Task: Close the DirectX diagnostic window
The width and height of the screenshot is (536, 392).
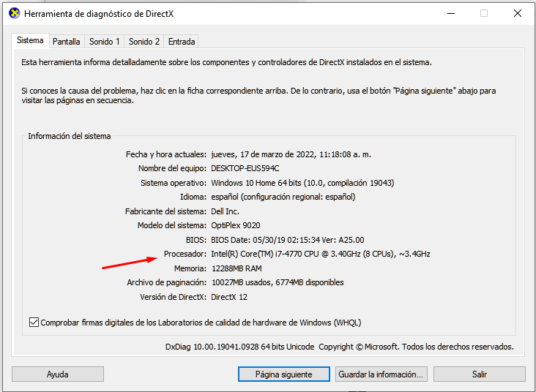Action: [x=518, y=13]
